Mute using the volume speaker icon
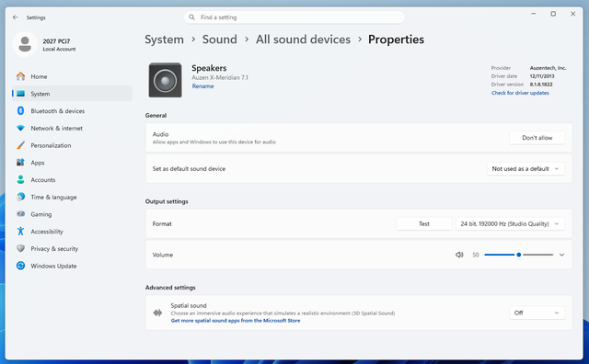 point(459,255)
